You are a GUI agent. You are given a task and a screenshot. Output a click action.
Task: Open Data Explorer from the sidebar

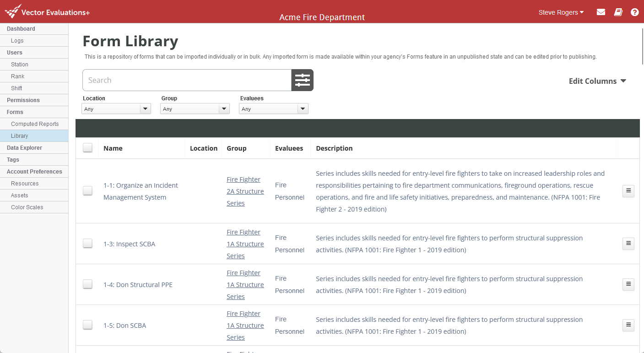[24, 147]
